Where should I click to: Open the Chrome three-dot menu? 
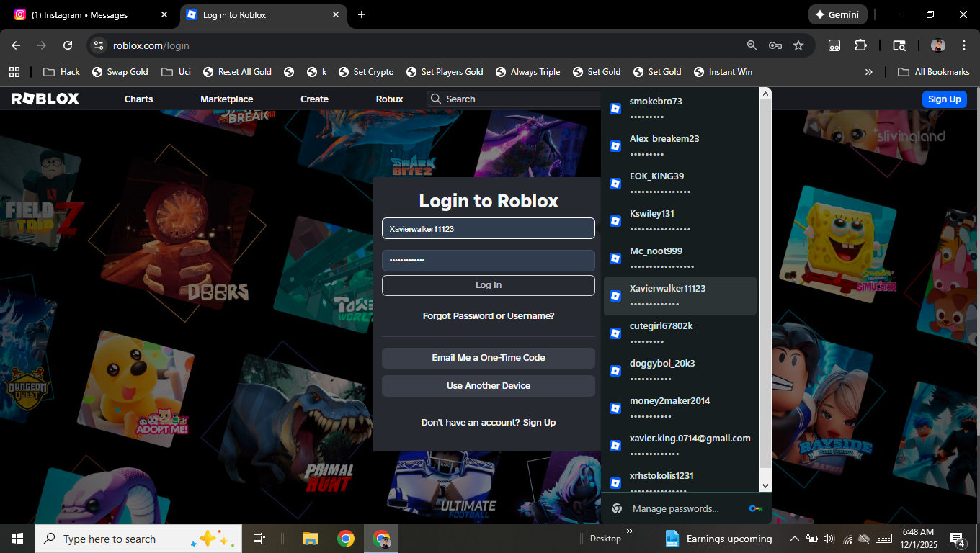tap(964, 45)
